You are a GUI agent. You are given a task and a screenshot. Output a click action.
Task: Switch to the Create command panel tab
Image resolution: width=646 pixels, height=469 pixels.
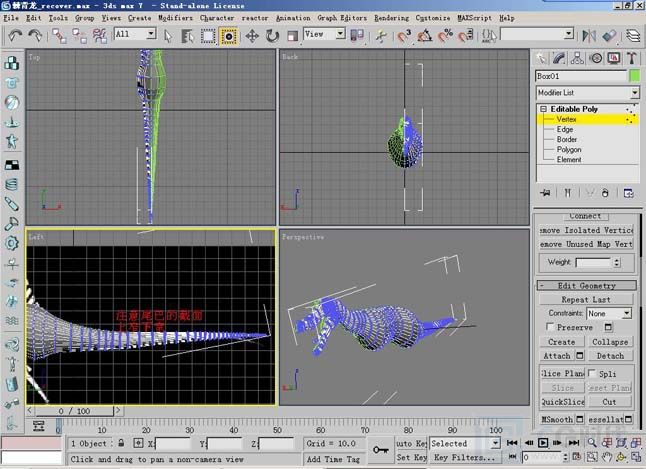click(x=541, y=58)
